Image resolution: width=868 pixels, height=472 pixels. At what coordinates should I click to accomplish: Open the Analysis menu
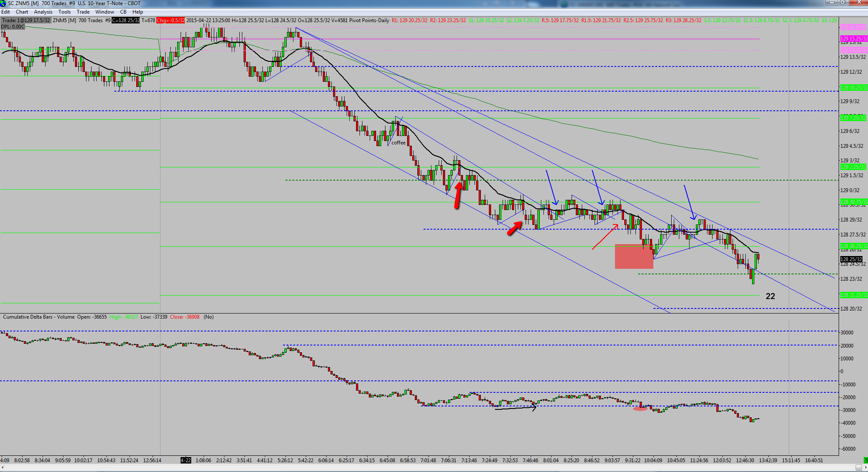tap(43, 12)
